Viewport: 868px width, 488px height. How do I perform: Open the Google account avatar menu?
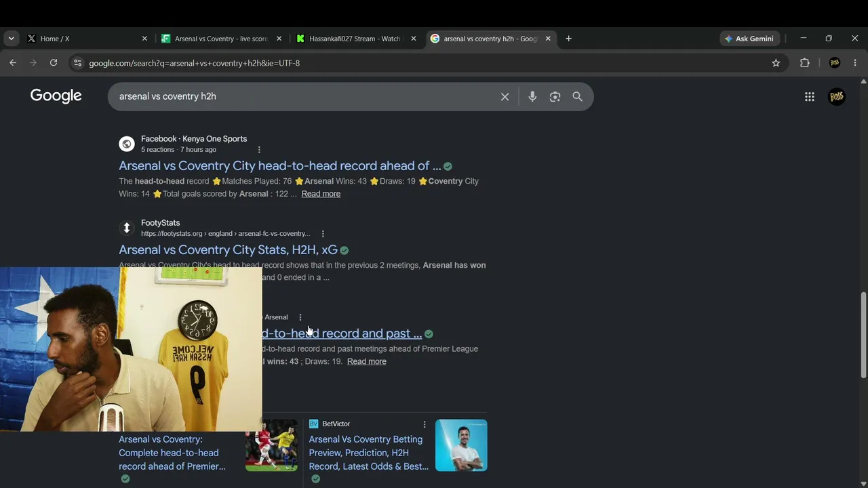[x=837, y=97]
